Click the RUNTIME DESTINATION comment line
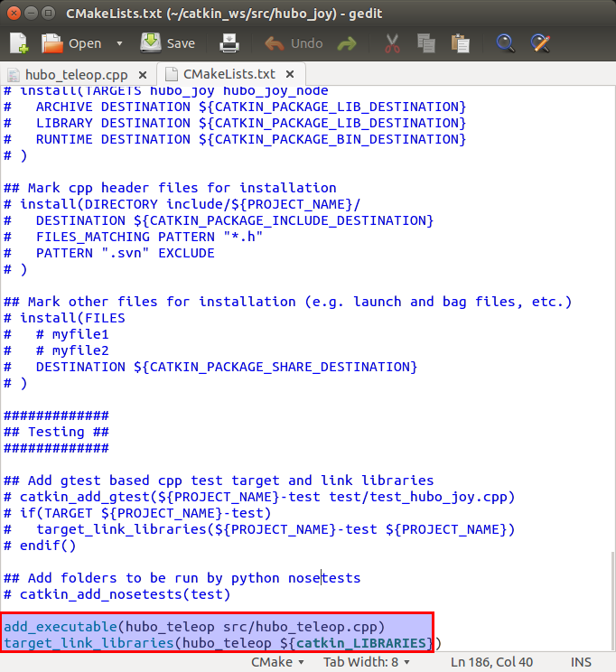Screen dimensions: 616x672 tap(235, 139)
